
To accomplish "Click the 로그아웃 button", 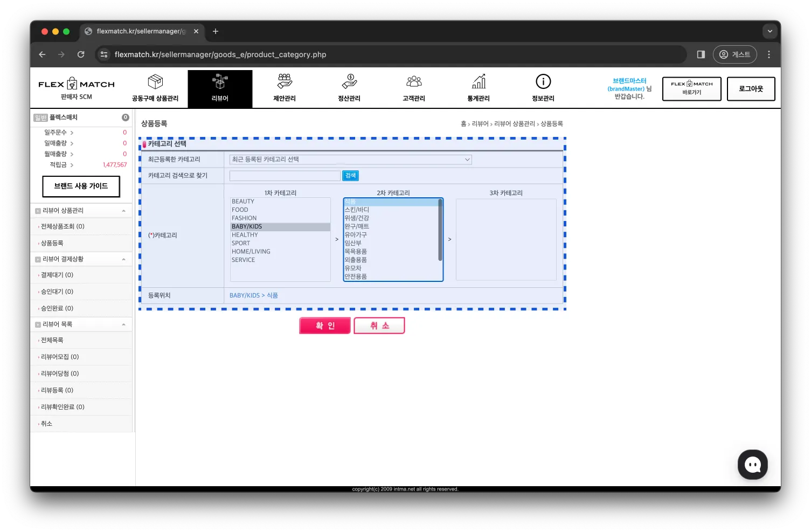I will pos(751,89).
